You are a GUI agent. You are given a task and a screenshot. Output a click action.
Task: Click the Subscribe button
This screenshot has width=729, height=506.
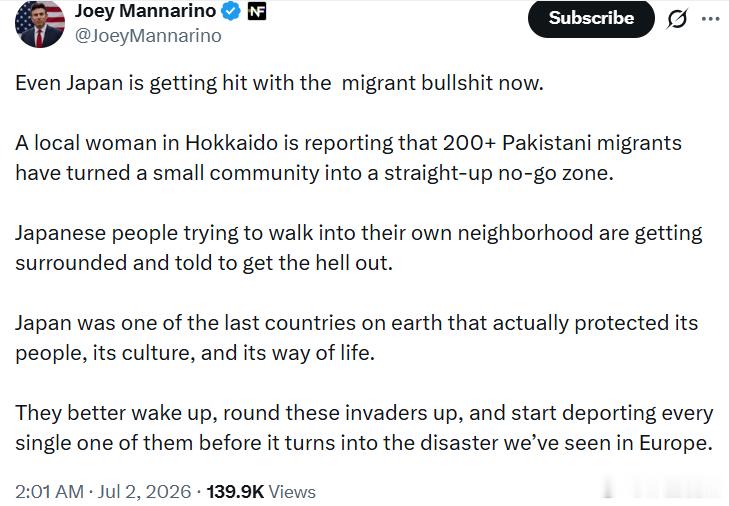click(591, 18)
